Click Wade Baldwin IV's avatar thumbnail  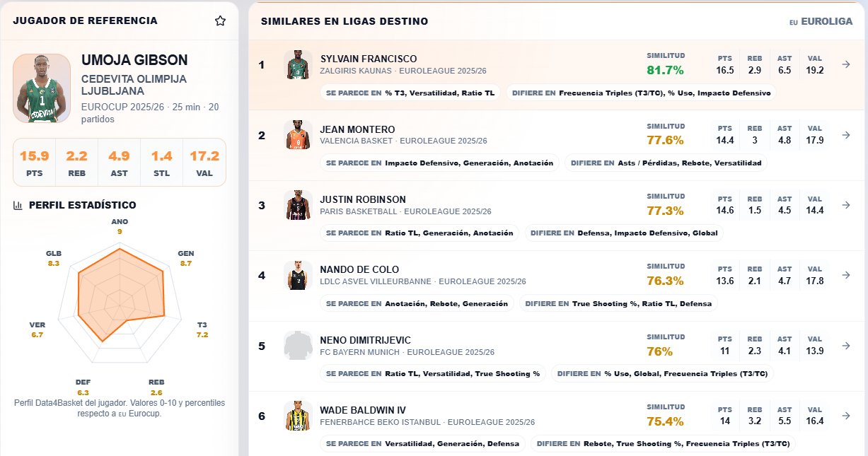(x=298, y=416)
